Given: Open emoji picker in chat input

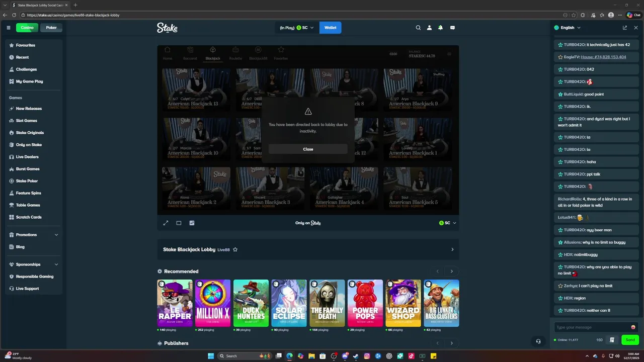Looking at the screenshot, I should (633, 327).
